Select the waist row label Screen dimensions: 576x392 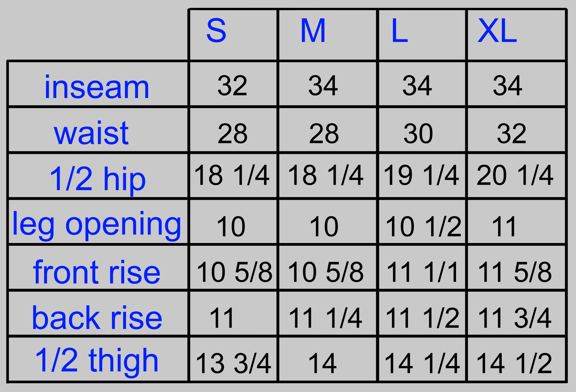click(x=91, y=133)
